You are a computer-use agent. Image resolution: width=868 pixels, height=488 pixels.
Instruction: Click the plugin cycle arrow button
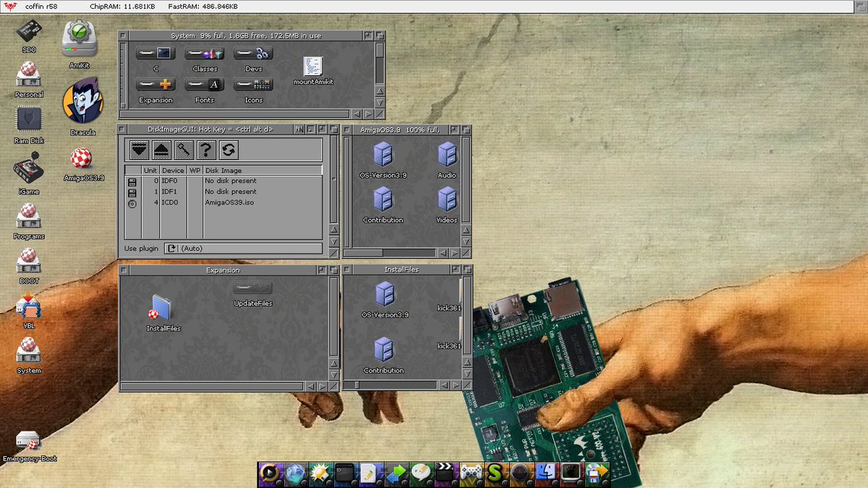pyautogui.click(x=171, y=248)
